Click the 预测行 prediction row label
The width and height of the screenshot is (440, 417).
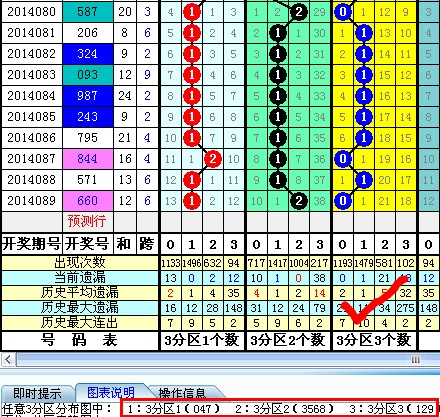[87, 221]
